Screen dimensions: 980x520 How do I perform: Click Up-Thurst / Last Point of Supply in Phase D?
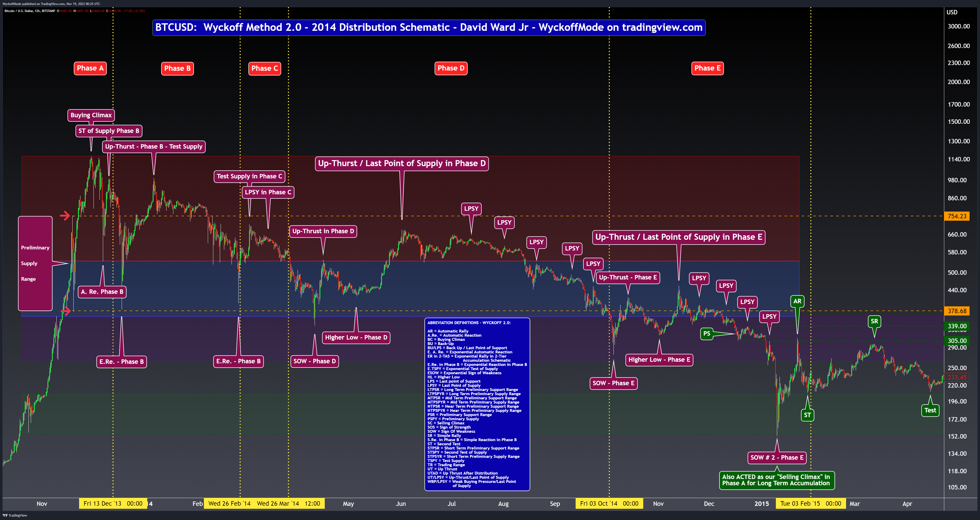click(402, 164)
